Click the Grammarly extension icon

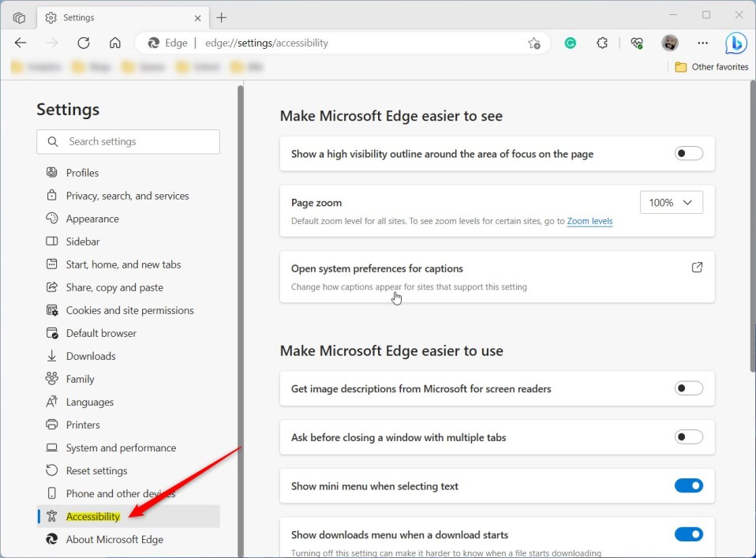(x=570, y=43)
